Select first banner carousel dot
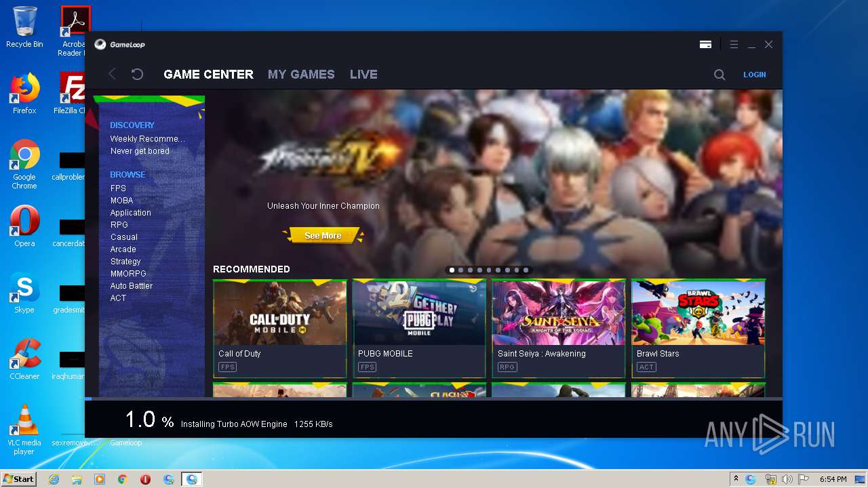 pos(452,270)
